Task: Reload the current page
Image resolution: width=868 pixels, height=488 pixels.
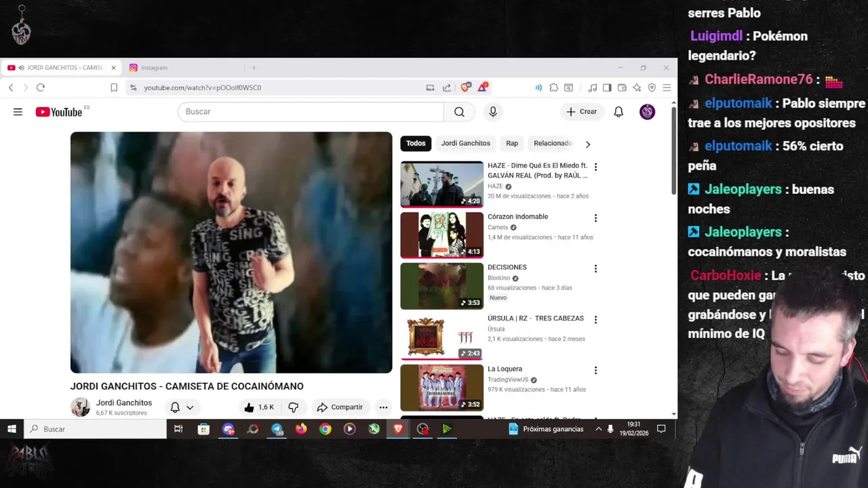Action: point(41,87)
